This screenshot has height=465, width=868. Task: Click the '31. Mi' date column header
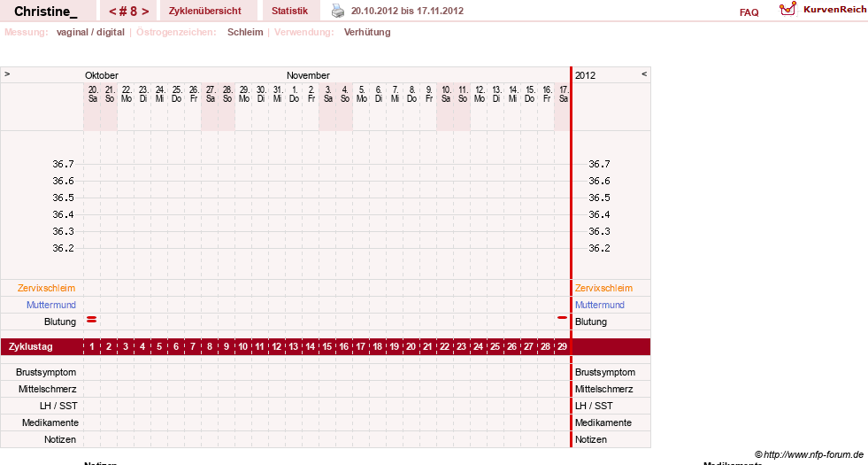pyautogui.click(x=278, y=94)
